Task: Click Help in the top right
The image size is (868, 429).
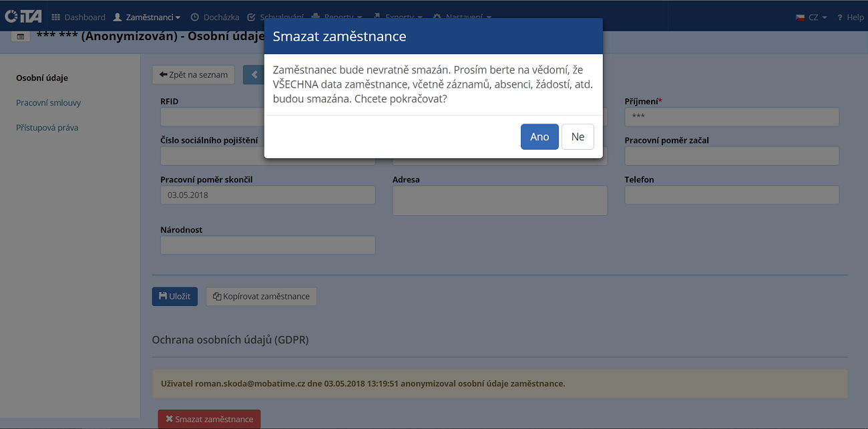Action: pos(850,17)
